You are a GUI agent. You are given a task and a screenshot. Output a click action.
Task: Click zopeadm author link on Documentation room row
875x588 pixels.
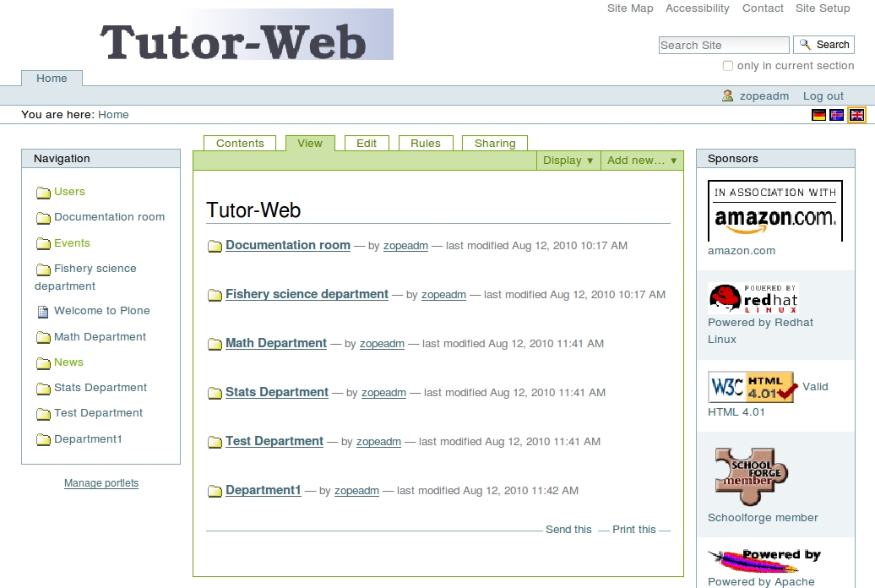(405, 246)
